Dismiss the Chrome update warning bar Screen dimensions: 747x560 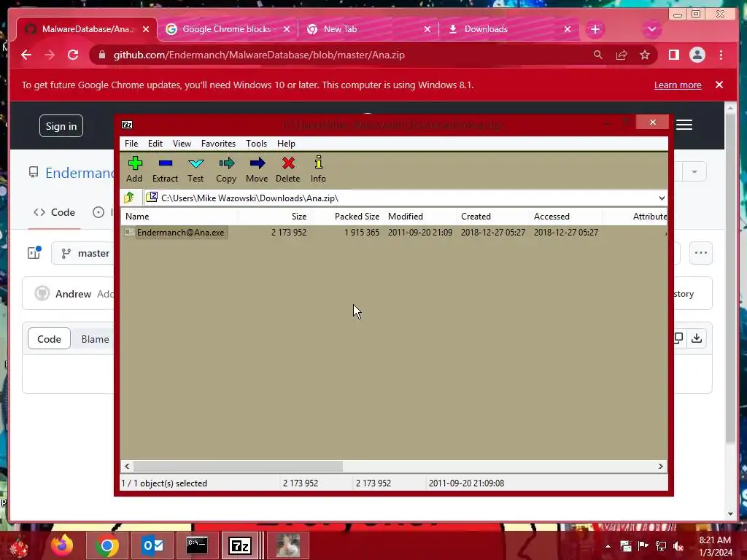[719, 85]
